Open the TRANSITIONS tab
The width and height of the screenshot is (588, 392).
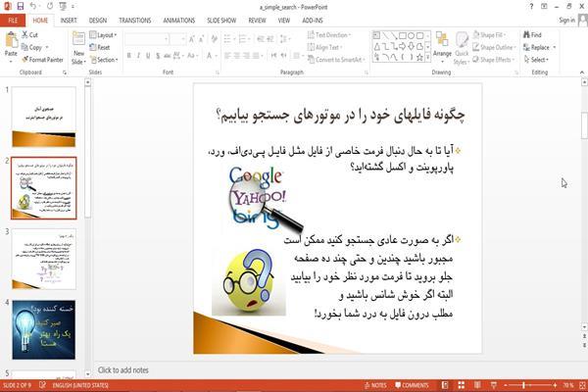135,21
